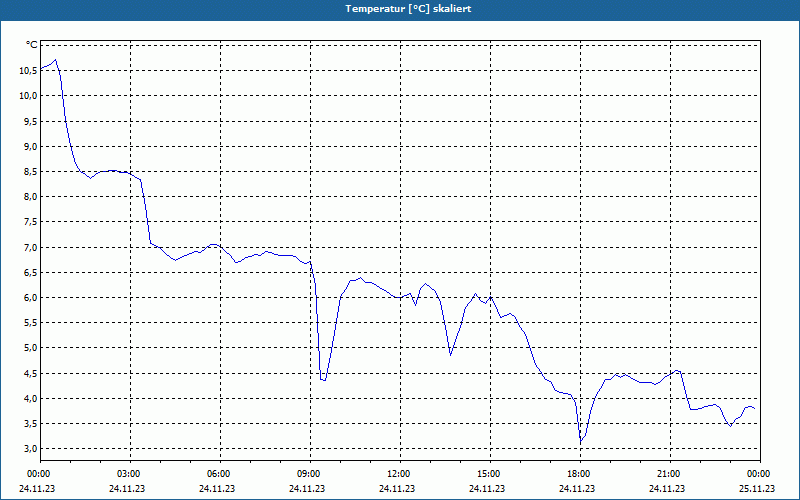Select the '12:00' time label
Image resolution: width=800 pixels, height=500 pixels.
[x=398, y=474]
